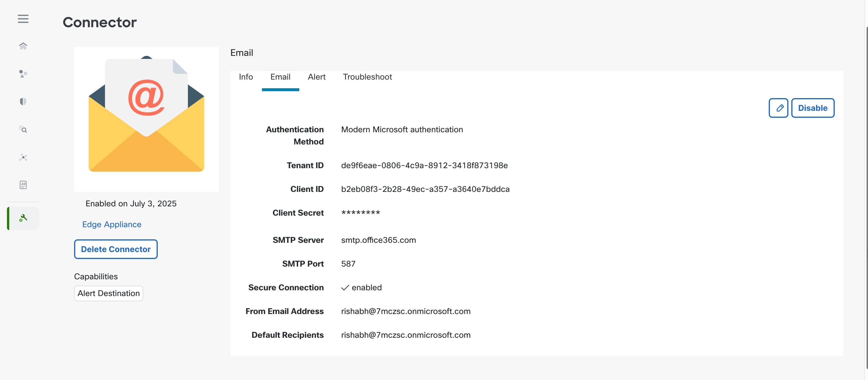
Task: Switch to the Info tab
Action: (246, 77)
